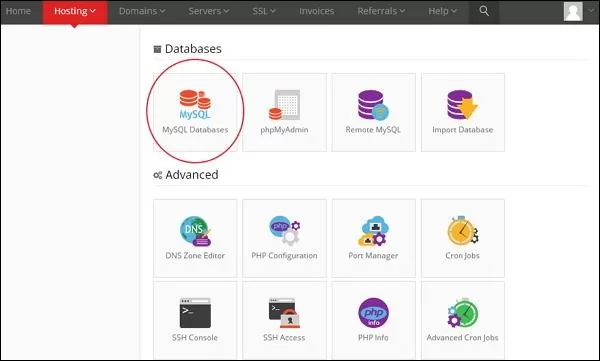Click the search magnifier icon
This screenshot has height=361, width=600.
pyautogui.click(x=484, y=11)
